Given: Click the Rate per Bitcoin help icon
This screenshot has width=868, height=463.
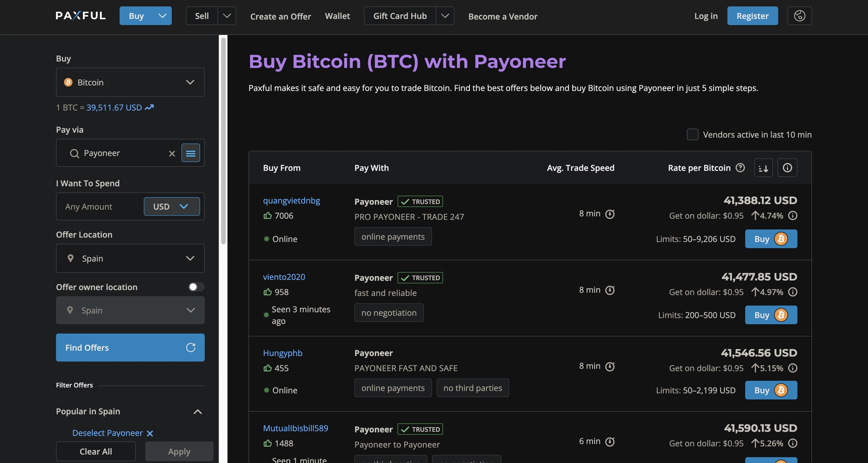Looking at the screenshot, I should [740, 167].
